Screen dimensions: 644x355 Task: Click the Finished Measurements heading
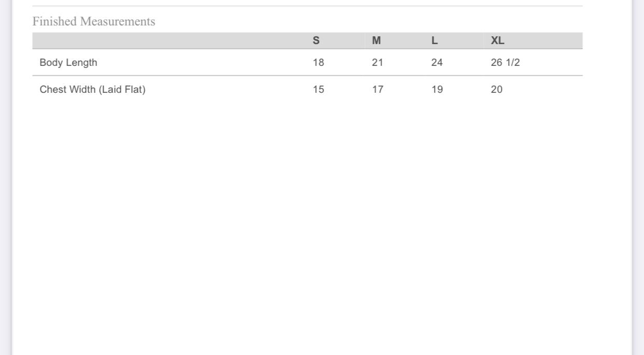tap(94, 21)
